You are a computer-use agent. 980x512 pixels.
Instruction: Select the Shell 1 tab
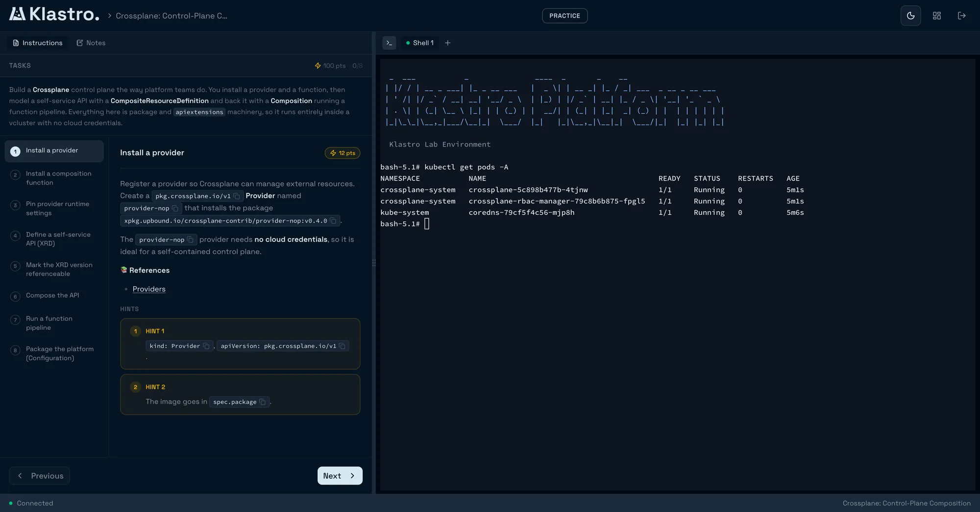[420, 43]
